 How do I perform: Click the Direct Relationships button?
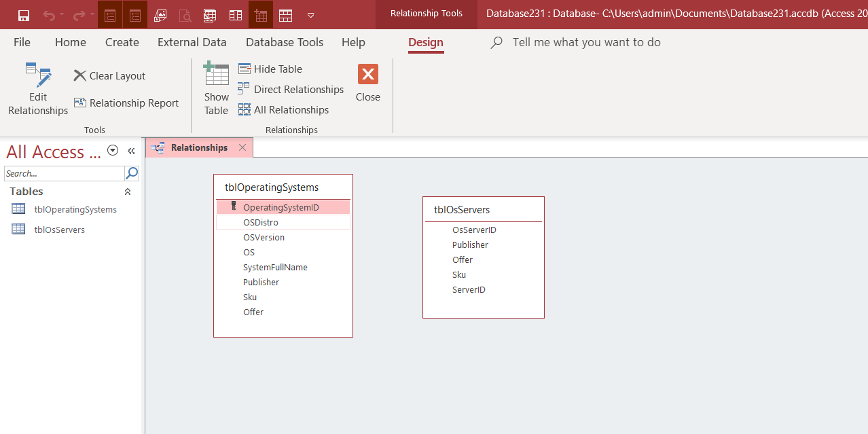(x=291, y=90)
